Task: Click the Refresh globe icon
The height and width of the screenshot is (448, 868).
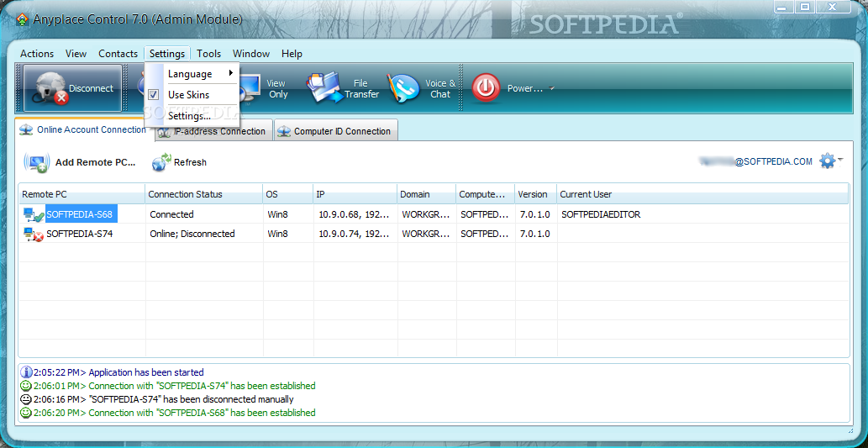Action: coord(161,162)
